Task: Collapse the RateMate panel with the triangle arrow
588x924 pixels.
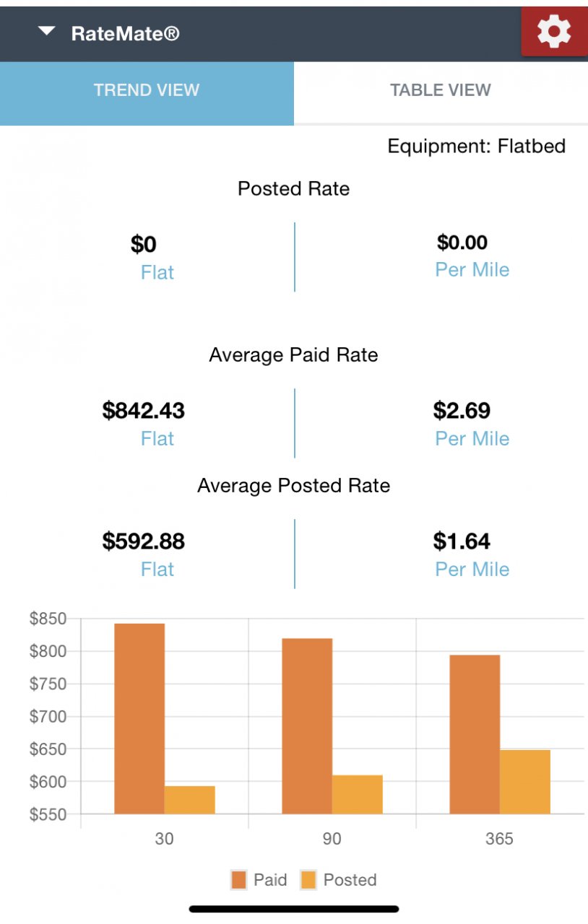Action: 47,32
